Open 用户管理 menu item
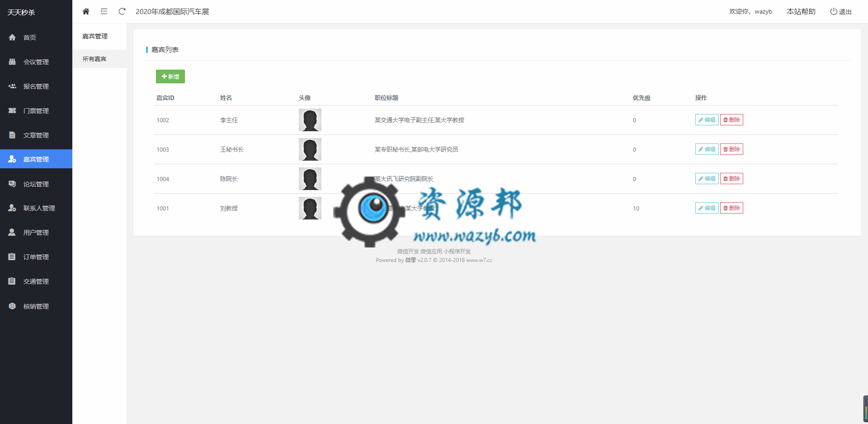 (36, 233)
